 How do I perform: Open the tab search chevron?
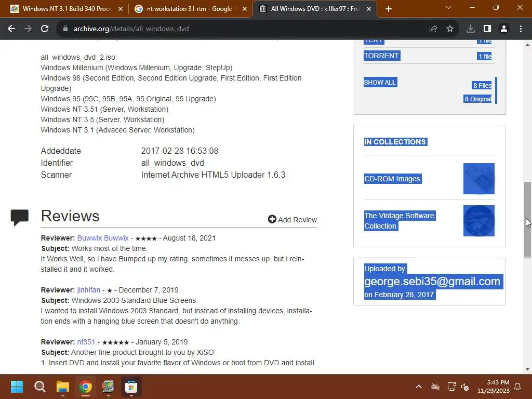coord(448,7)
